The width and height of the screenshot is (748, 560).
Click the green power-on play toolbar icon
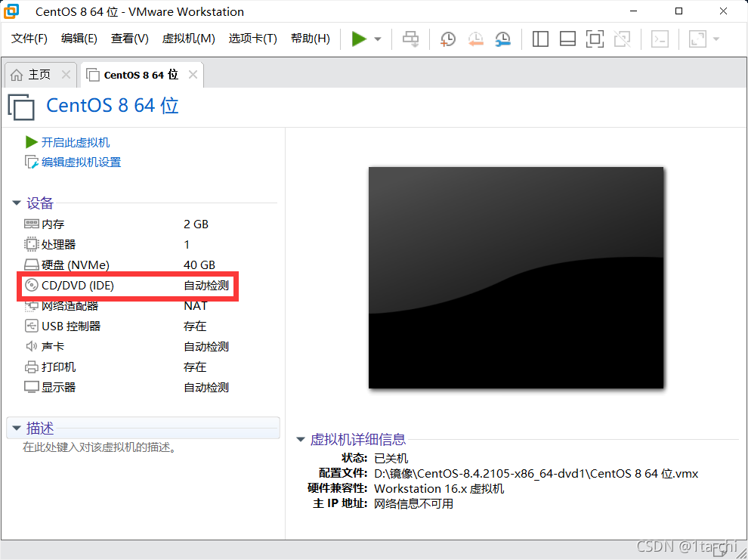click(359, 39)
